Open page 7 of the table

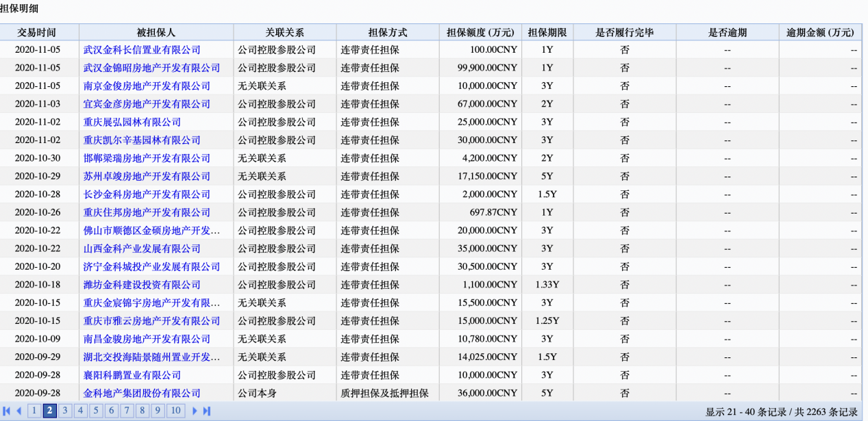pyautogui.click(x=127, y=411)
